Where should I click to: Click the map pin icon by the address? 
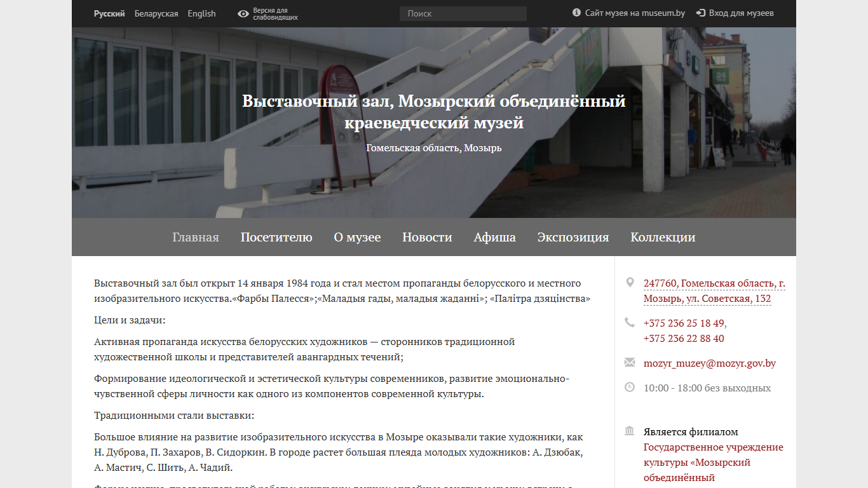pos(630,283)
